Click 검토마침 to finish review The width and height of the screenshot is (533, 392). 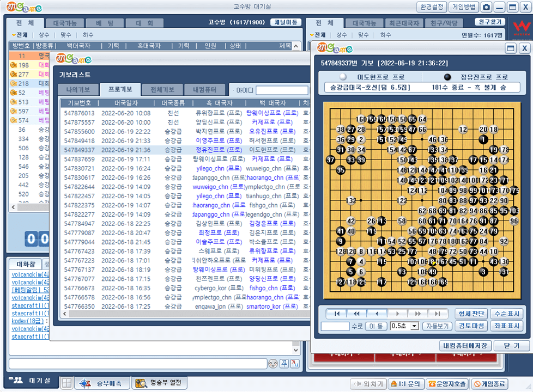tap(471, 326)
